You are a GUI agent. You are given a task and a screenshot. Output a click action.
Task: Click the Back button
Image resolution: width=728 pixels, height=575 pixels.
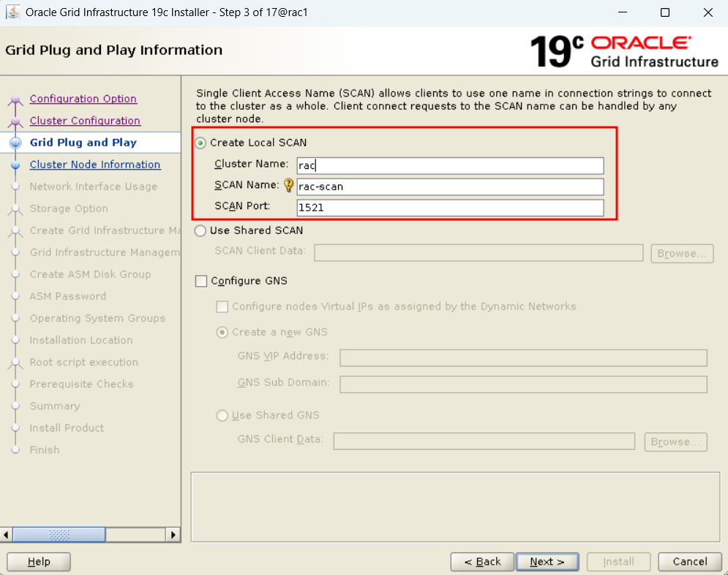pos(482,562)
